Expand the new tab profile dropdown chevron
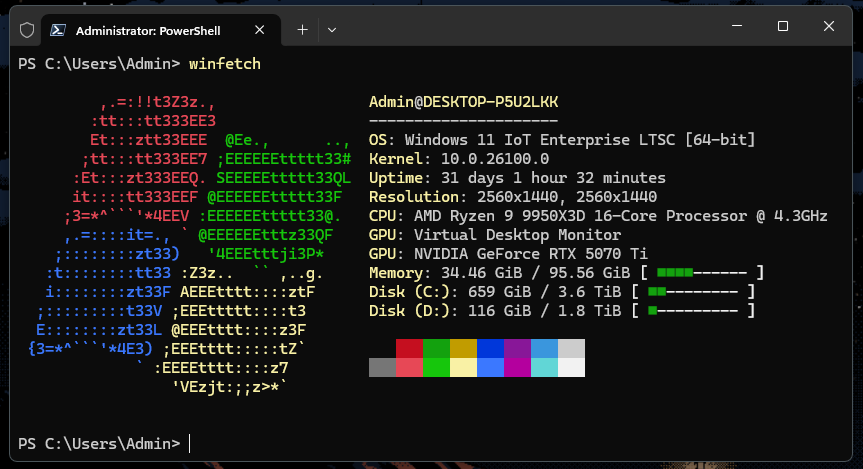Screen dimensions: 863x469 332,30
